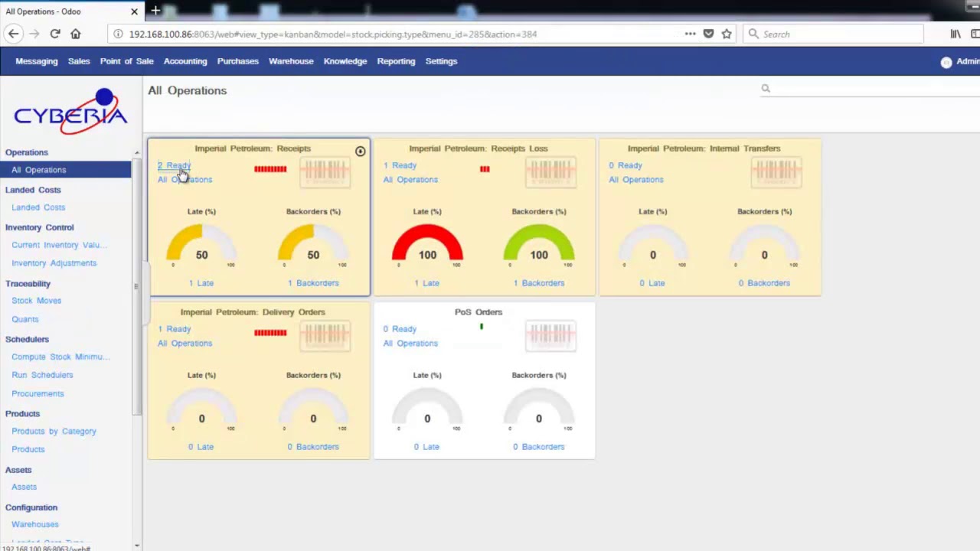Open Current Inventory Valuation link

(x=59, y=245)
